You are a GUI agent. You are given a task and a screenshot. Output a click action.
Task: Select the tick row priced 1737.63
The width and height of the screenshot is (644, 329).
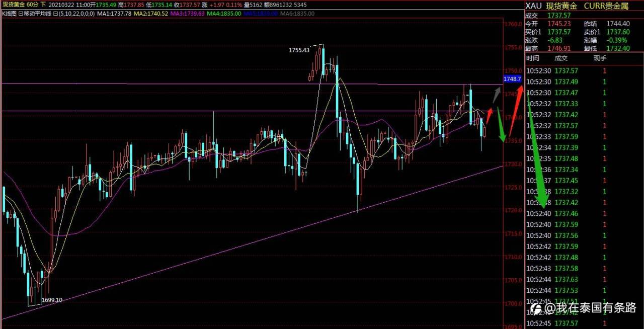[584, 279]
